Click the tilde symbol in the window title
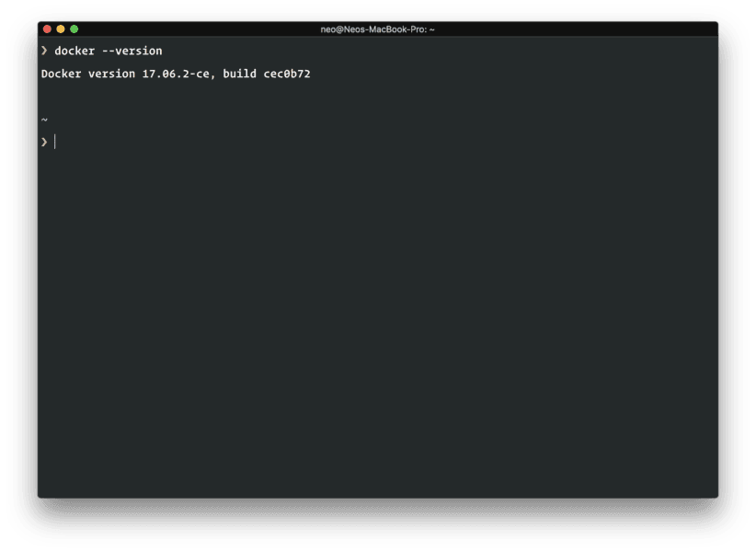The height and width of the screenshot is (552, 756). pyautogui.click(x=432, y=28)
